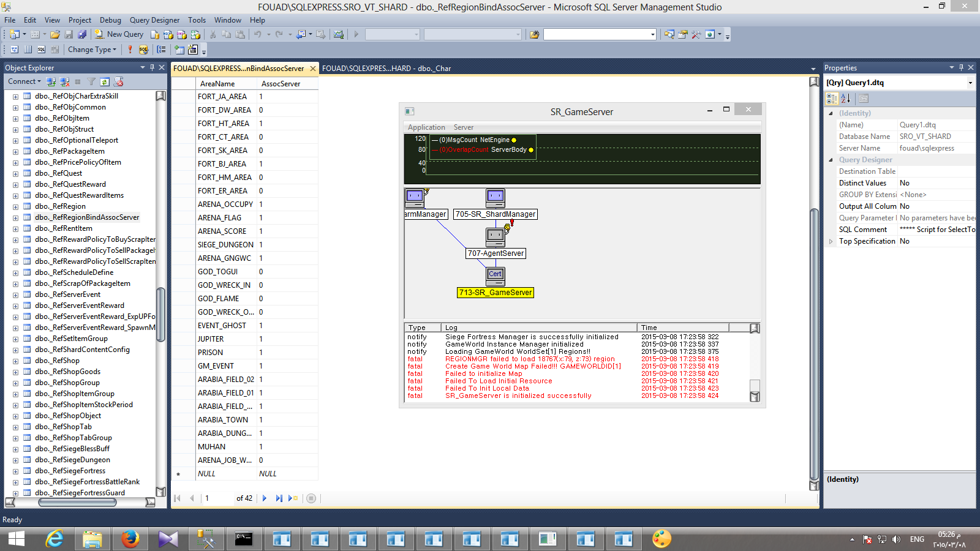This screenshot has width=980, height=551.
Task: Click the Verify SQL Syntax icon
Action: pyautogui.click(x=143, y=50)
